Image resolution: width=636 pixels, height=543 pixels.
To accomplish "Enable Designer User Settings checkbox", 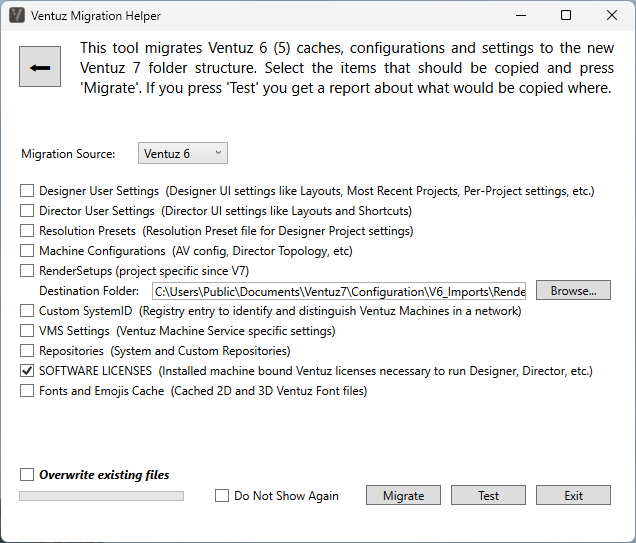I will 27,191.
